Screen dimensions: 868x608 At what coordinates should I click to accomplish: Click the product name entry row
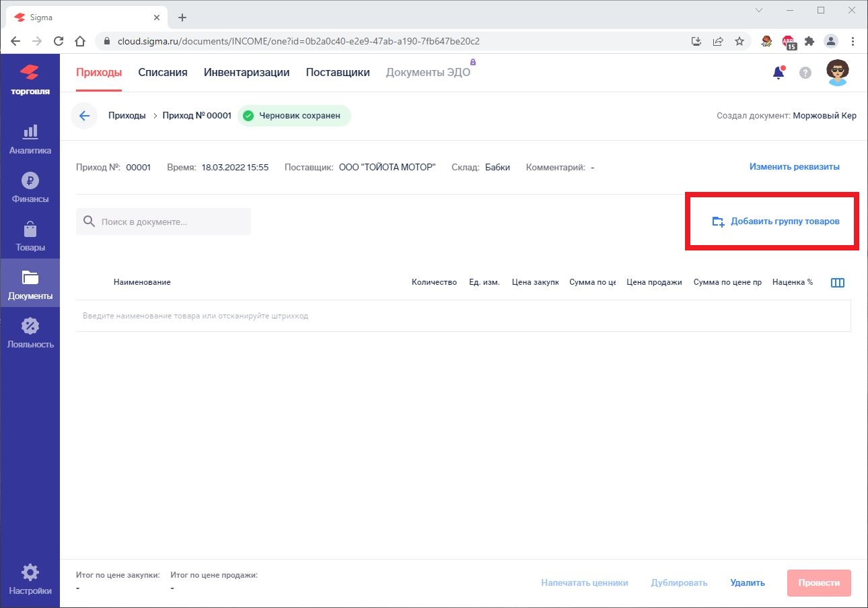pyautogui.click(x=463, y=316)
